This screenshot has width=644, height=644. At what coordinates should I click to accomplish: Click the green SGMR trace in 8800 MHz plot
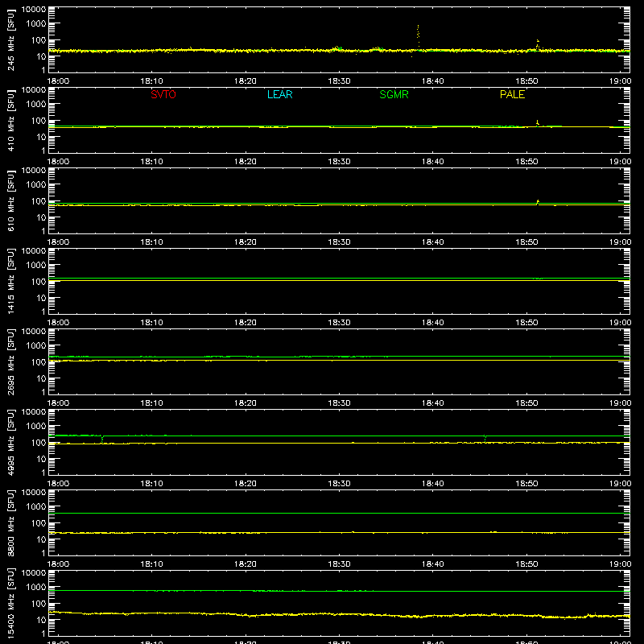[339, 514]
